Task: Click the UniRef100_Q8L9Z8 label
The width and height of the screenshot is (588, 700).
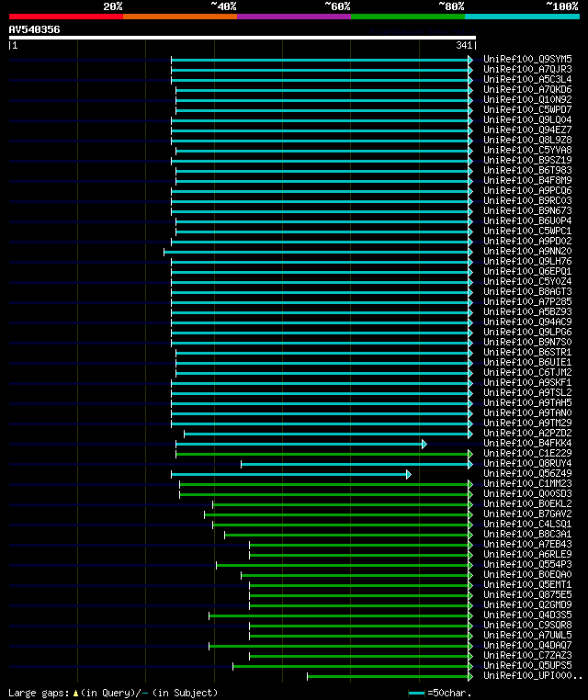Action: 527,141
